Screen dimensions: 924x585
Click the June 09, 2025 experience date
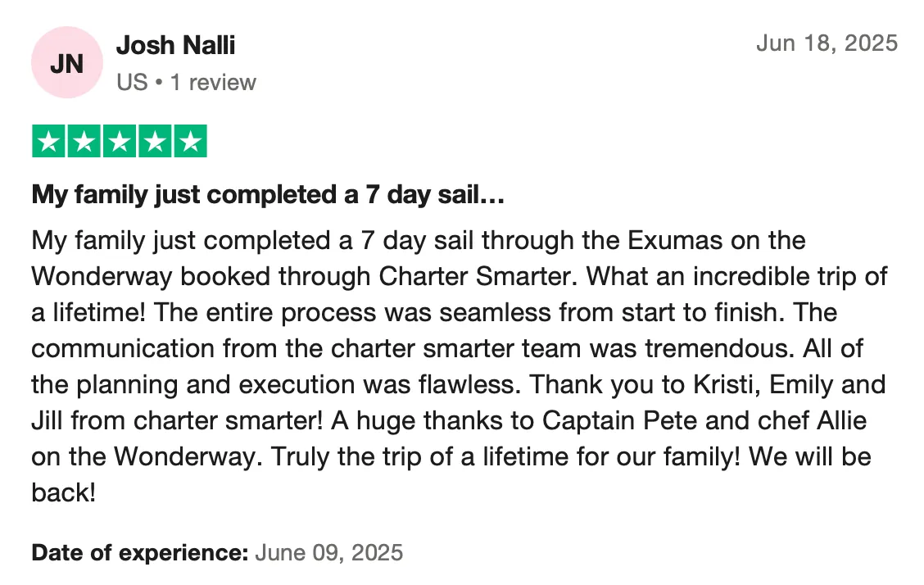pos(328,552)
